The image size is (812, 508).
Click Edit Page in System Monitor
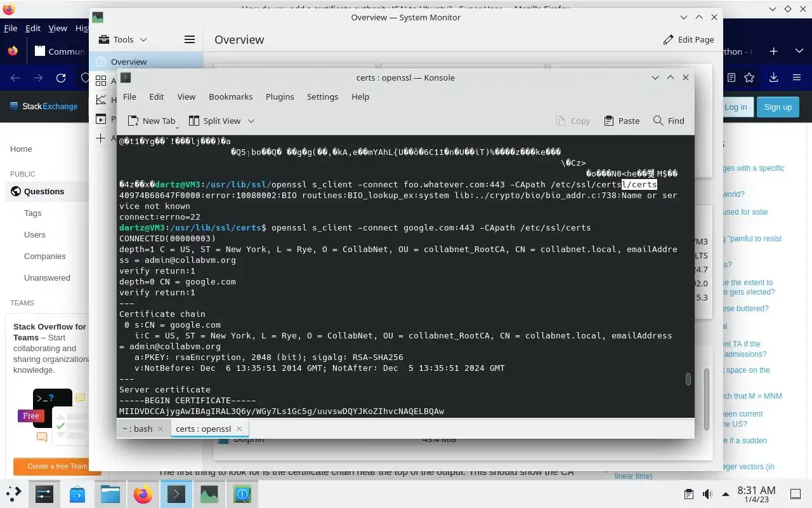click(688, 39)
